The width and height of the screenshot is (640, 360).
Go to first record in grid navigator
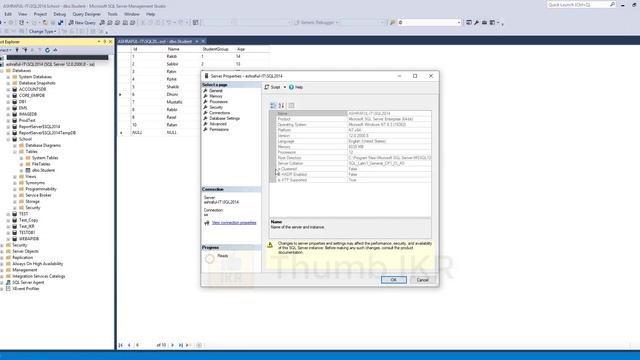point(121,345)
